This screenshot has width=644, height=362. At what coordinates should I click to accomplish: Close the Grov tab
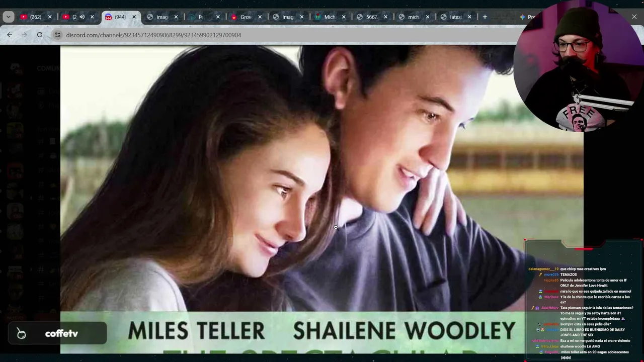tap(260, 17)
